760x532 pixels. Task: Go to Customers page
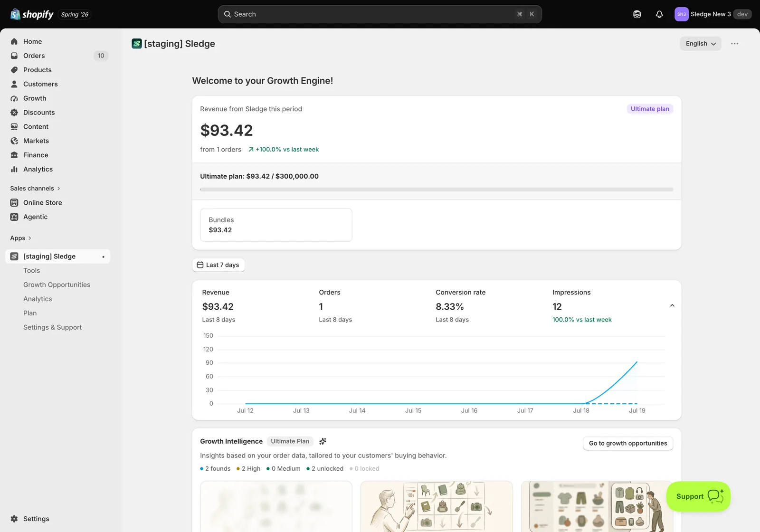click(57, 84)
